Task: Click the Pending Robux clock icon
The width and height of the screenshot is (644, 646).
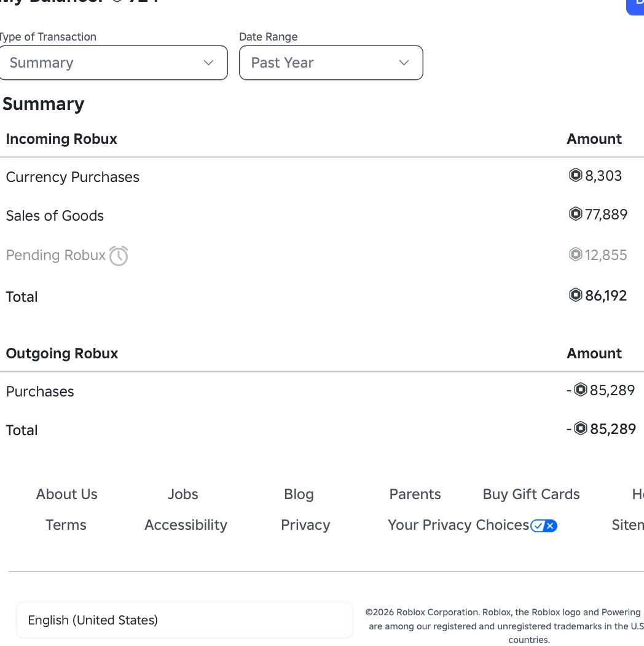Action: 119,256
